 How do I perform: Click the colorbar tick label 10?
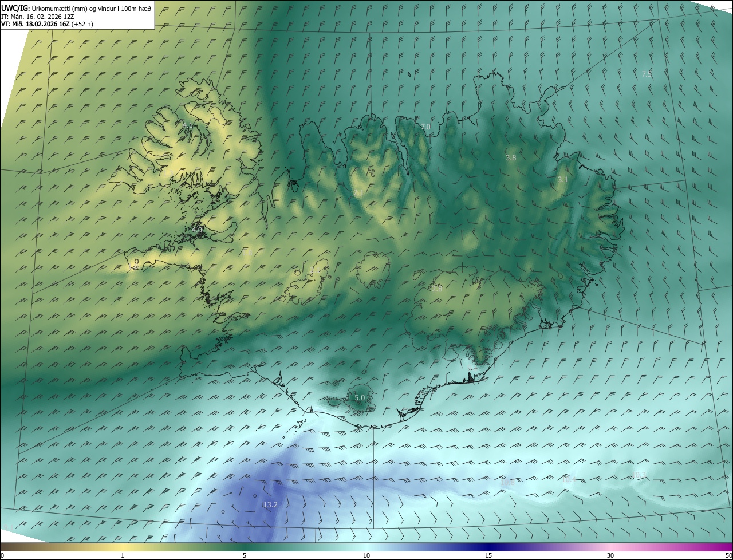click(366, 555)
